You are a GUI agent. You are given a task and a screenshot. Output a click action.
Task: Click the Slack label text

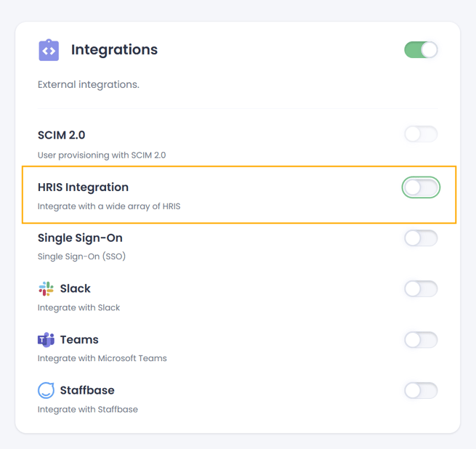click(76, 288)
